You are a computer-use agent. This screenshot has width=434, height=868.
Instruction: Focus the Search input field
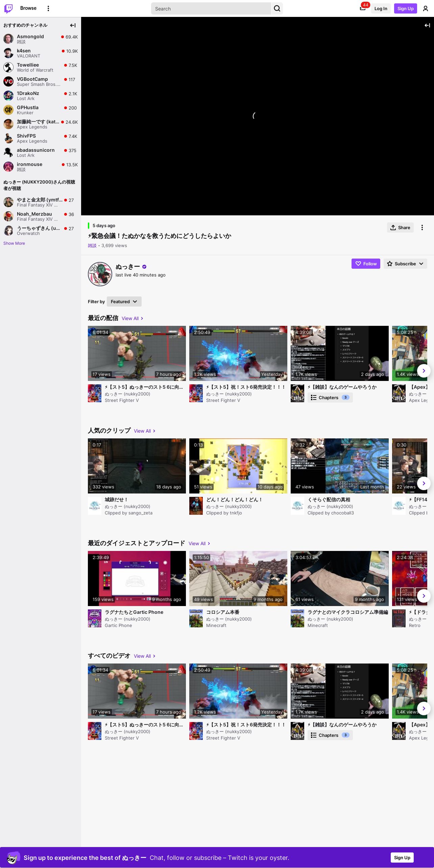pos(211,8)
